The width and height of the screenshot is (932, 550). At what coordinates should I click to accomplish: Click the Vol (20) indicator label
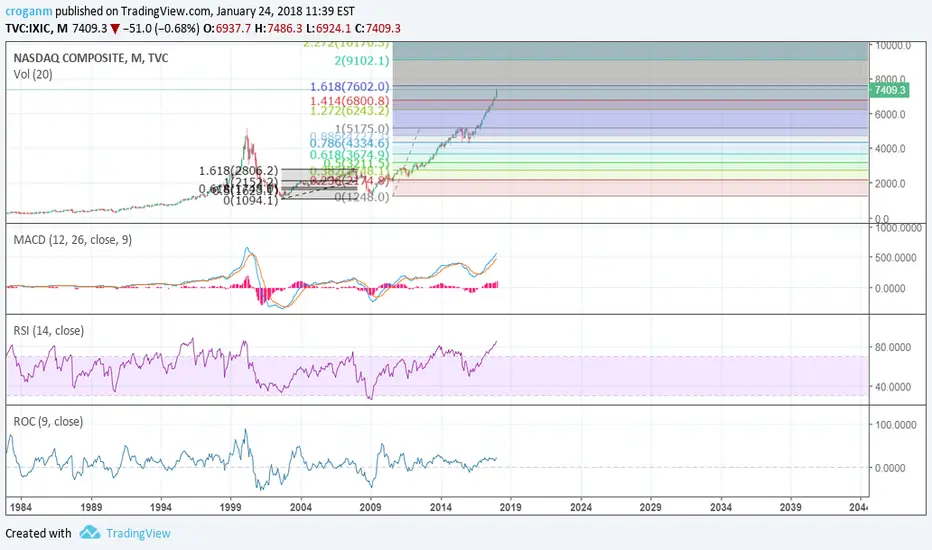(33, 74)
